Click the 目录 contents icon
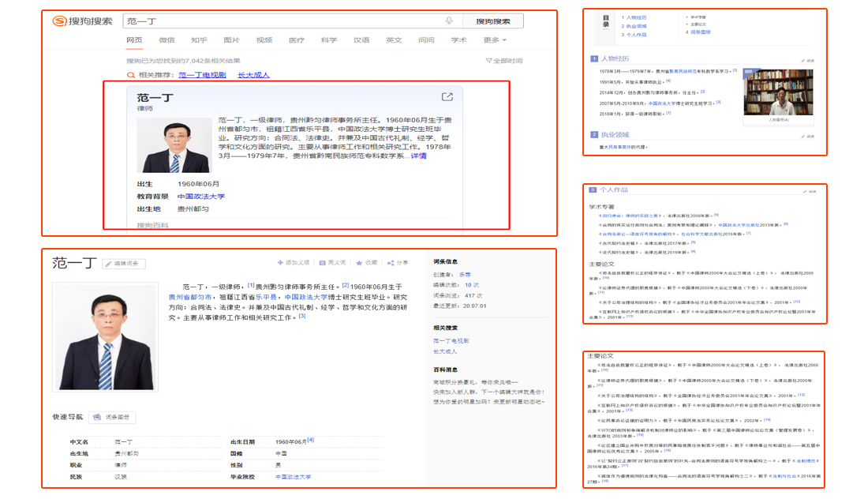The width and height of the screenshot is (868, 499). click(x=605, y=21)
